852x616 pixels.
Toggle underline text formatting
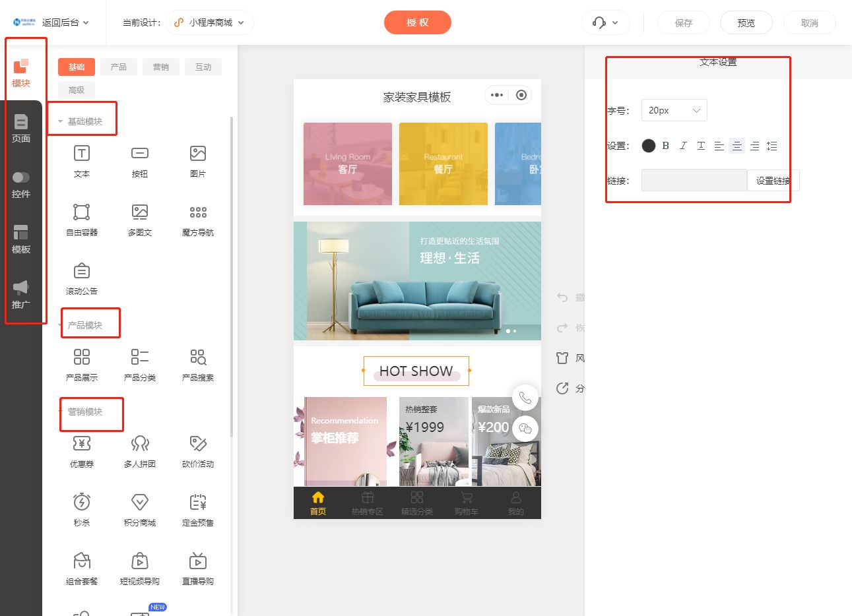[702, 146]
